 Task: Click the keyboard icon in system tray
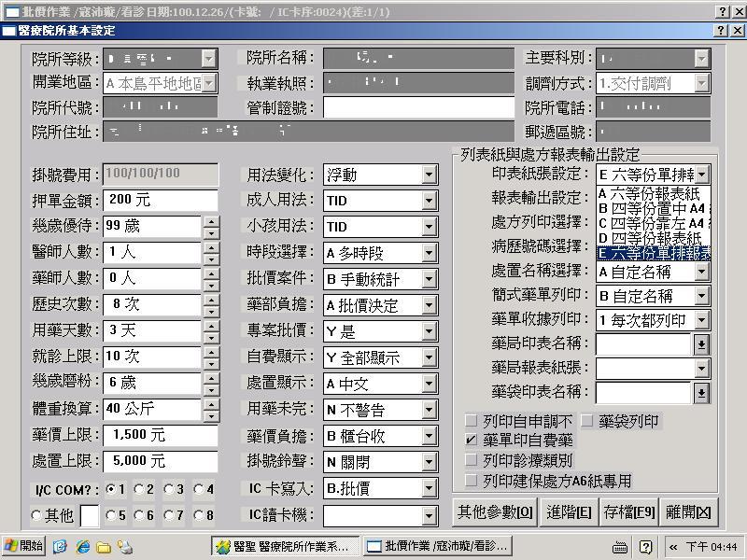click(619, 547)
